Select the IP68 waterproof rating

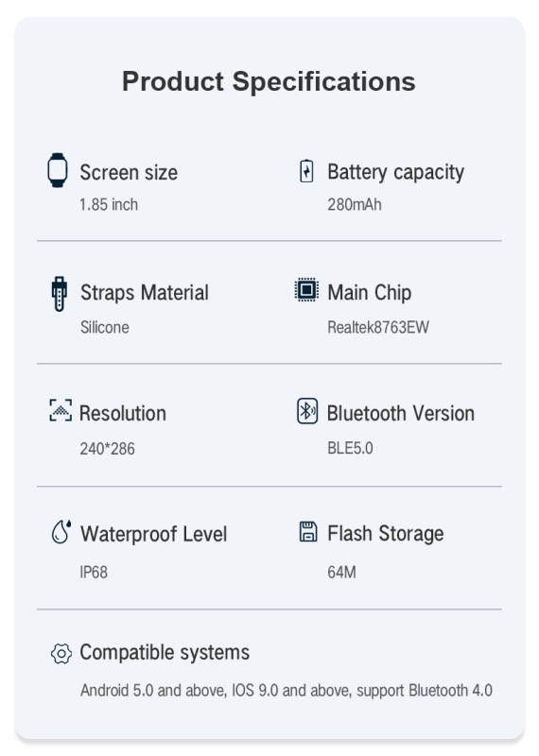(x=94, y=573)
